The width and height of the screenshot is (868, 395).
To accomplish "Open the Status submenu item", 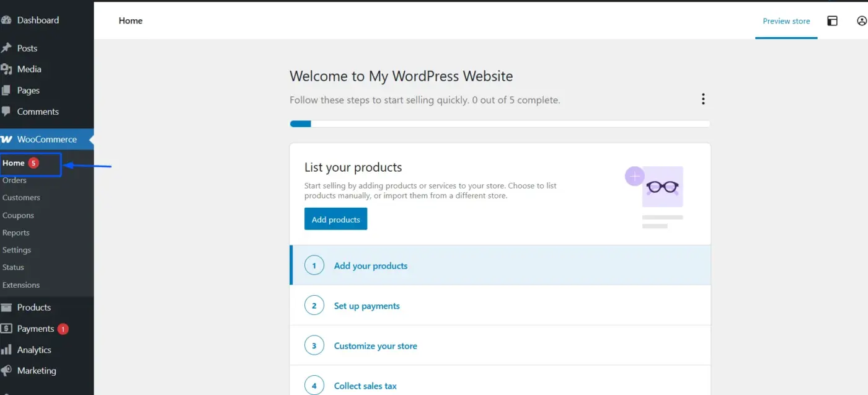I will [x=13, y=267].
